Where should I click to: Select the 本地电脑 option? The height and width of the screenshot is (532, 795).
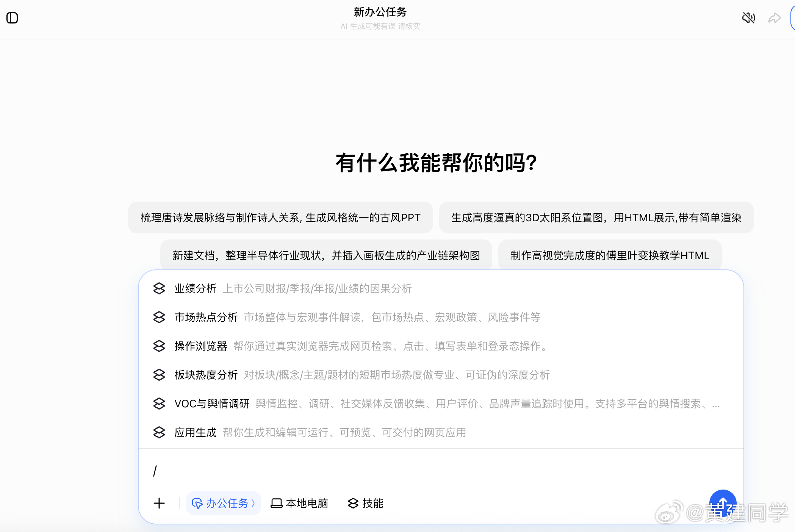(299, 503)
